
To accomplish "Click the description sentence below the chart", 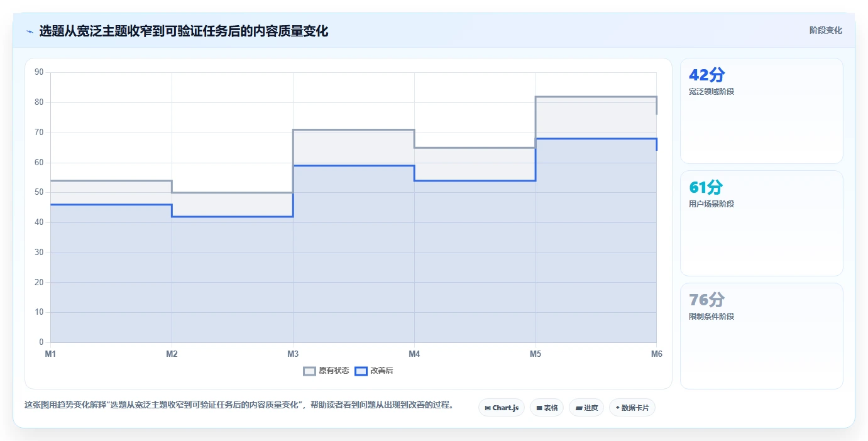I will (239, 405).
